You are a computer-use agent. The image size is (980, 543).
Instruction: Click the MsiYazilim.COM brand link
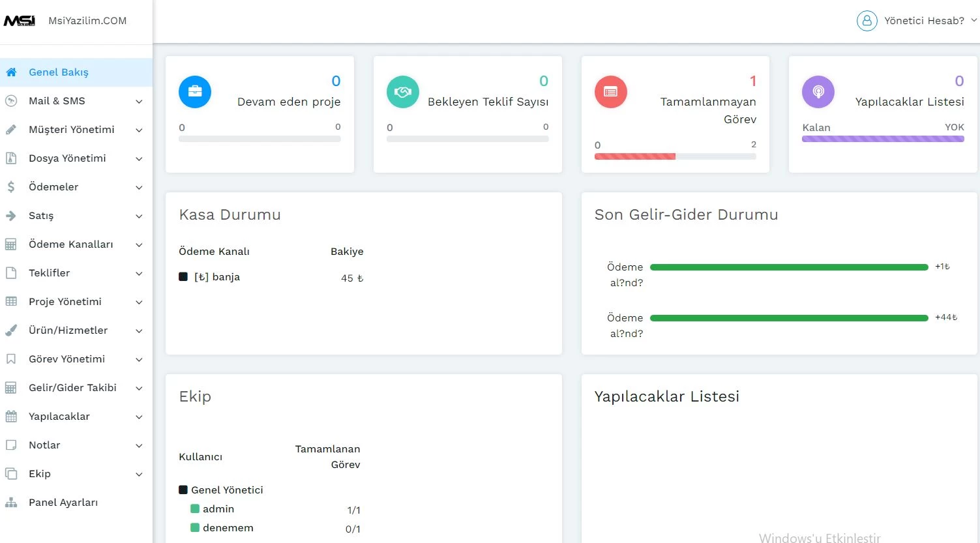(x=87, y=21)
